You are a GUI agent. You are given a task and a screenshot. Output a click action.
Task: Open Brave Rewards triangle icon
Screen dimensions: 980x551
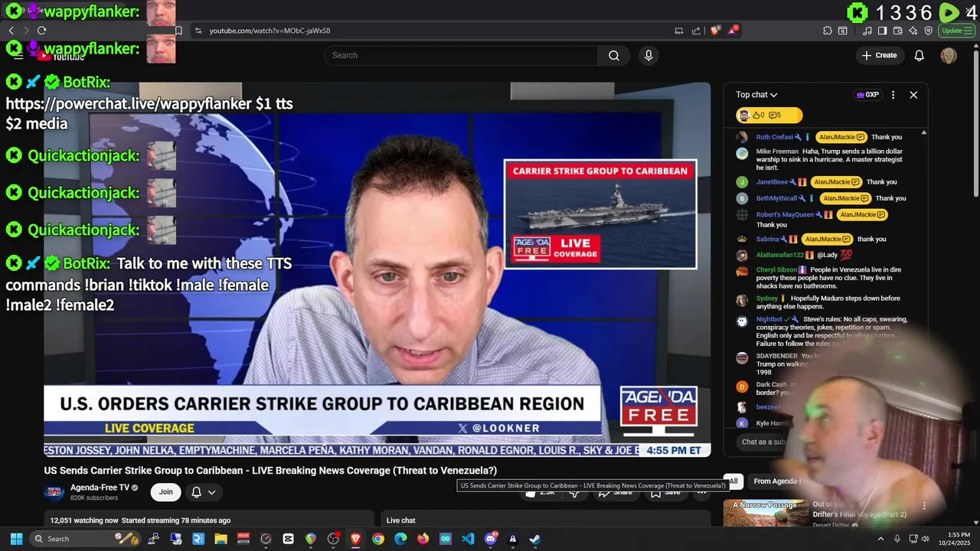733,31
